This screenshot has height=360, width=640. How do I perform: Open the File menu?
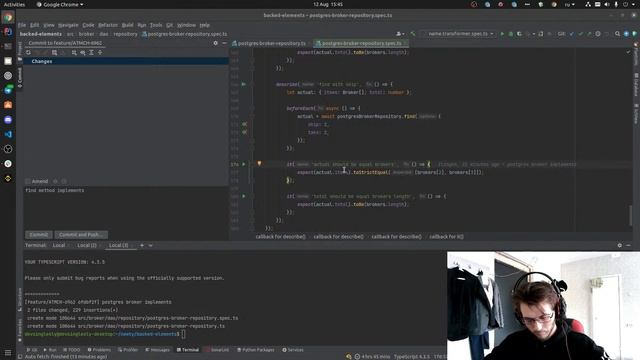(22, 25)
